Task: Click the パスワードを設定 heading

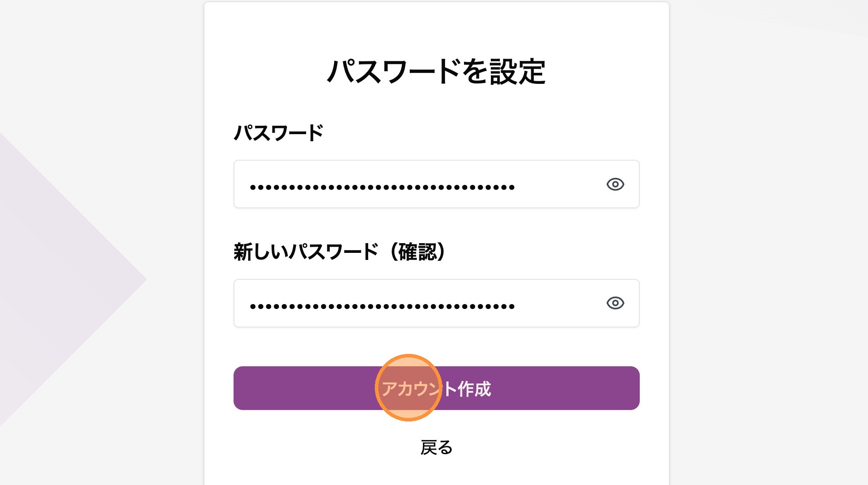Action: click(436, 71)
